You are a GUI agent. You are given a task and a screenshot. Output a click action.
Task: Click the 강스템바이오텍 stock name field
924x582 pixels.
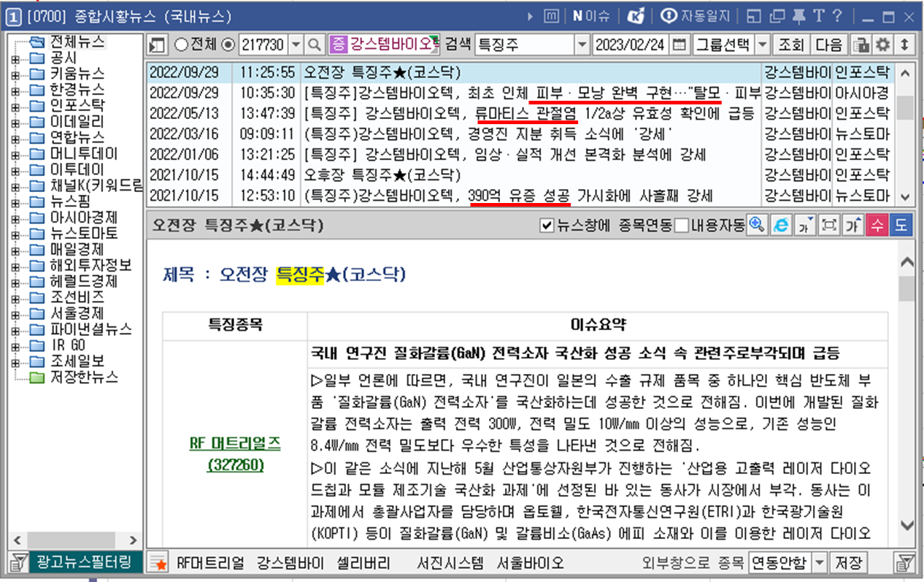tap(385, 45)
